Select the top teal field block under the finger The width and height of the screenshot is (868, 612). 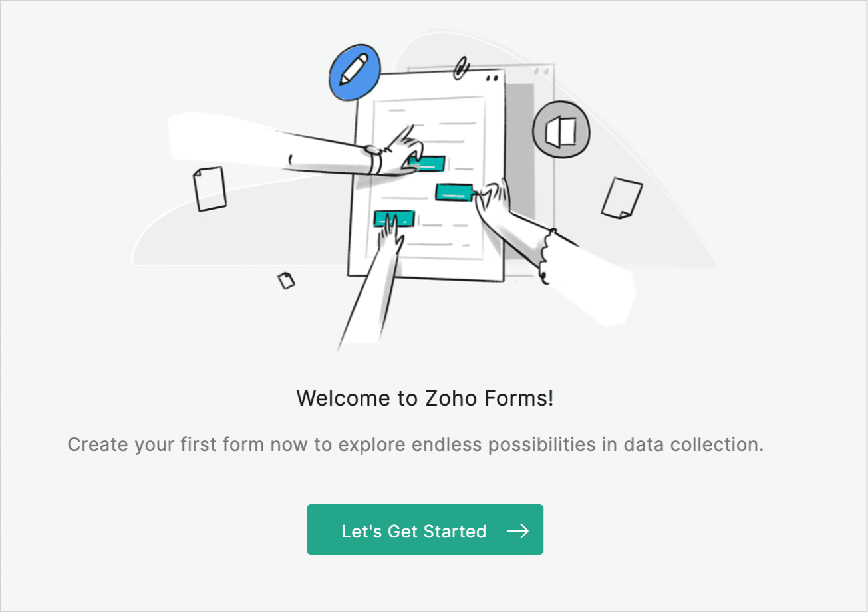(x=426, y=162)
